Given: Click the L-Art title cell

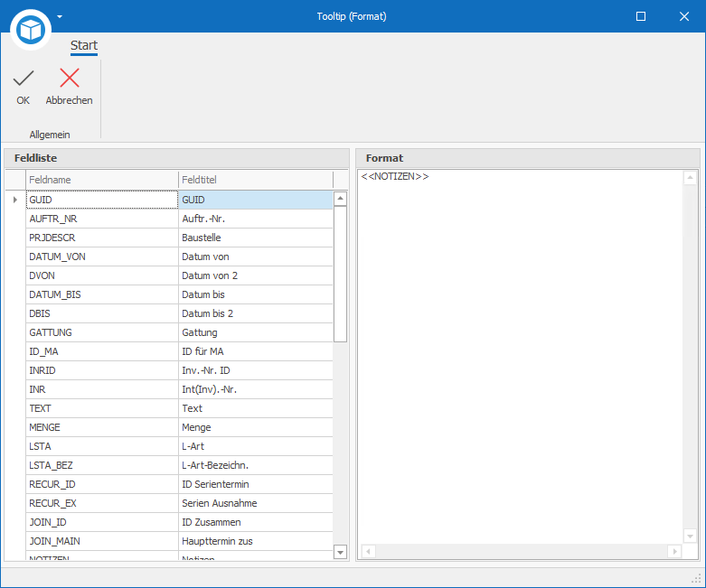Looking at the screenshot, I should (256, 446).
